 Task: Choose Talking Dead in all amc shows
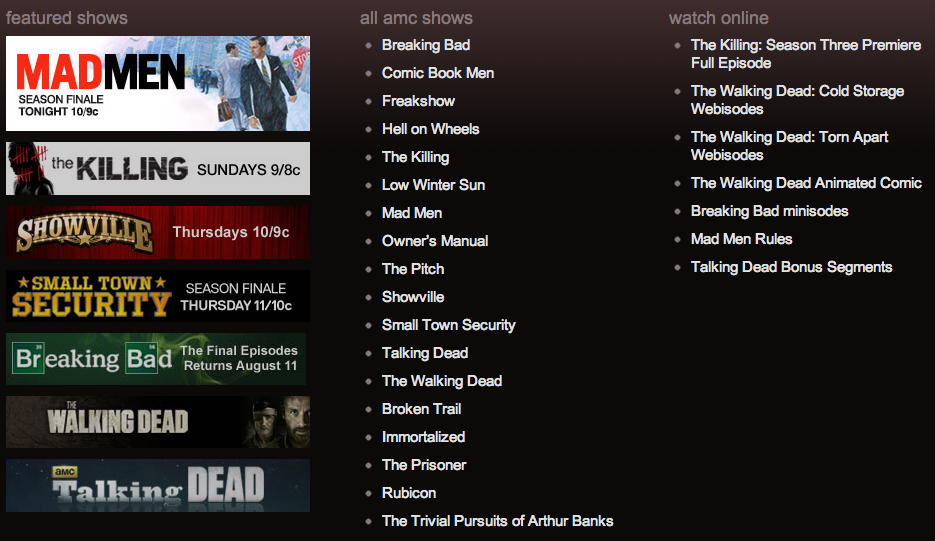coord(425,353)
